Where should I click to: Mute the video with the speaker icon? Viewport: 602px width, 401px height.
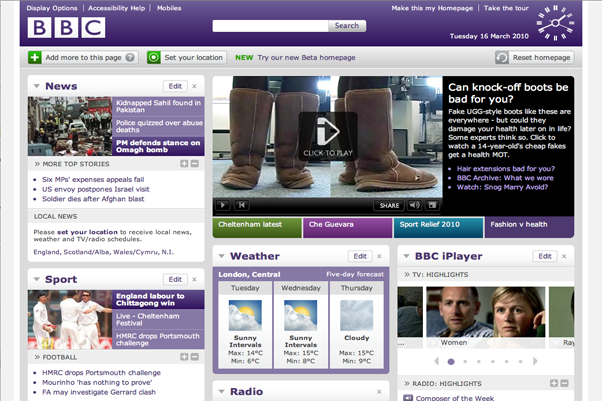[415, 205]
